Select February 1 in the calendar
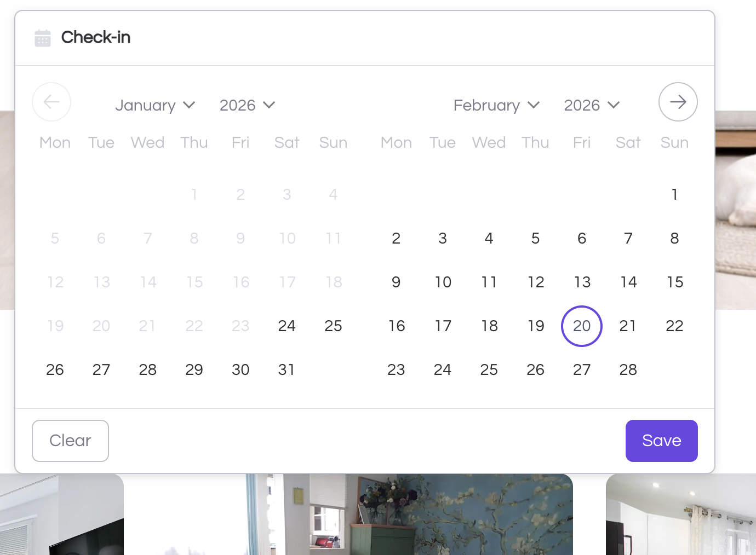The width and height of the screenshot is (756, 555). pyautogui.click(x=674, y=195)
